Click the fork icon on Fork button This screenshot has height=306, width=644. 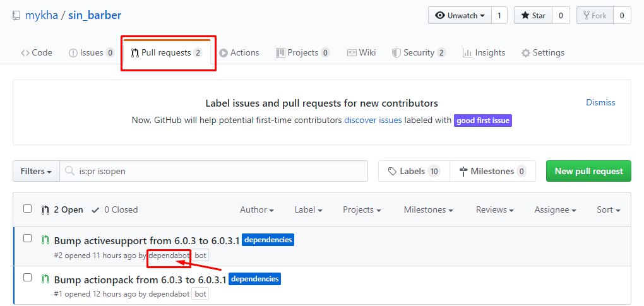(x=587, y=16)
